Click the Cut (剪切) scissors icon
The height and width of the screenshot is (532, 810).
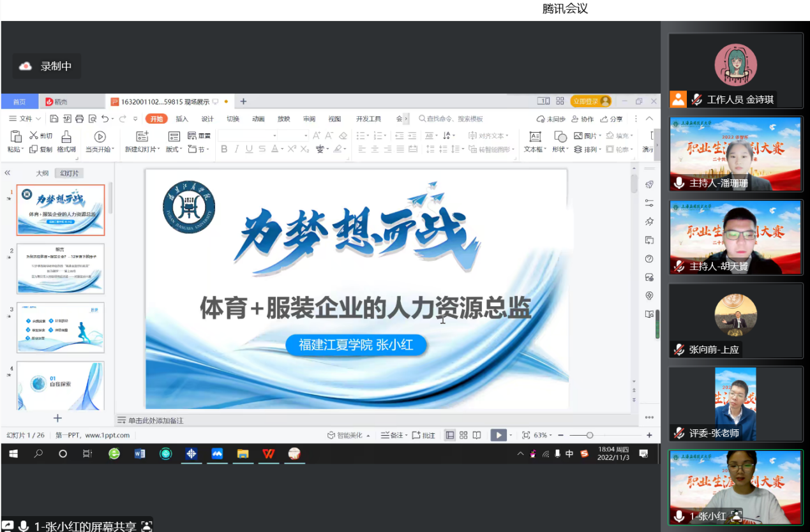tap(34, 136)
